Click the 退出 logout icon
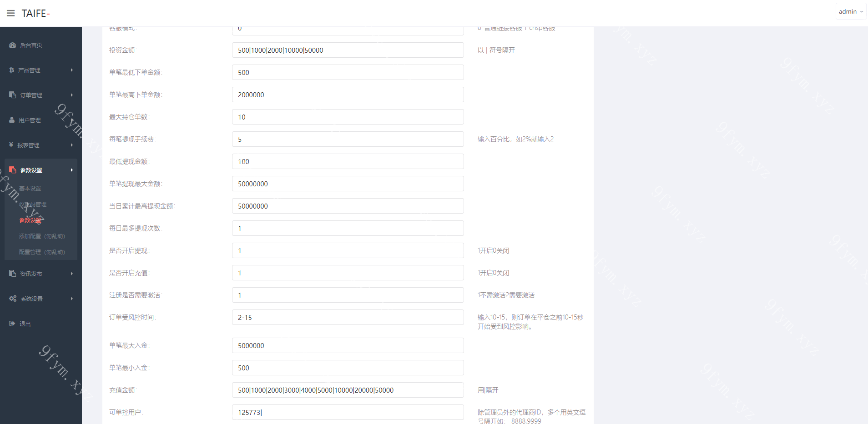Screen dimensions: 868x424 (x=12, y=324)
